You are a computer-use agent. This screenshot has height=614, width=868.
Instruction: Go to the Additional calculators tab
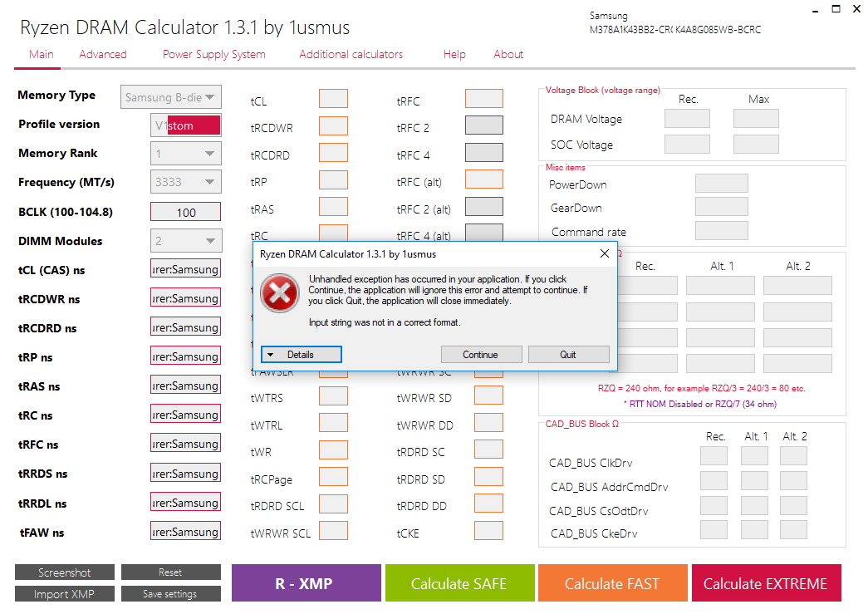[351, 54]
